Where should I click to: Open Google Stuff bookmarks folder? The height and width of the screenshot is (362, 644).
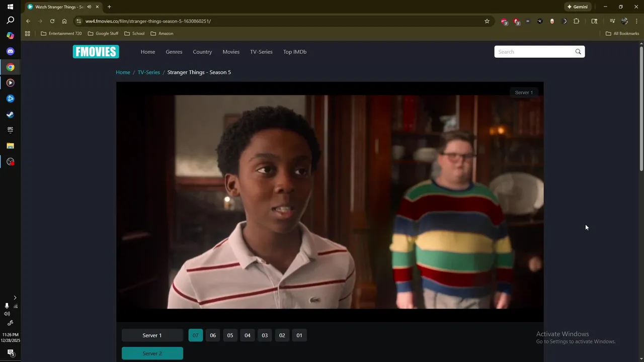(103, 34)
